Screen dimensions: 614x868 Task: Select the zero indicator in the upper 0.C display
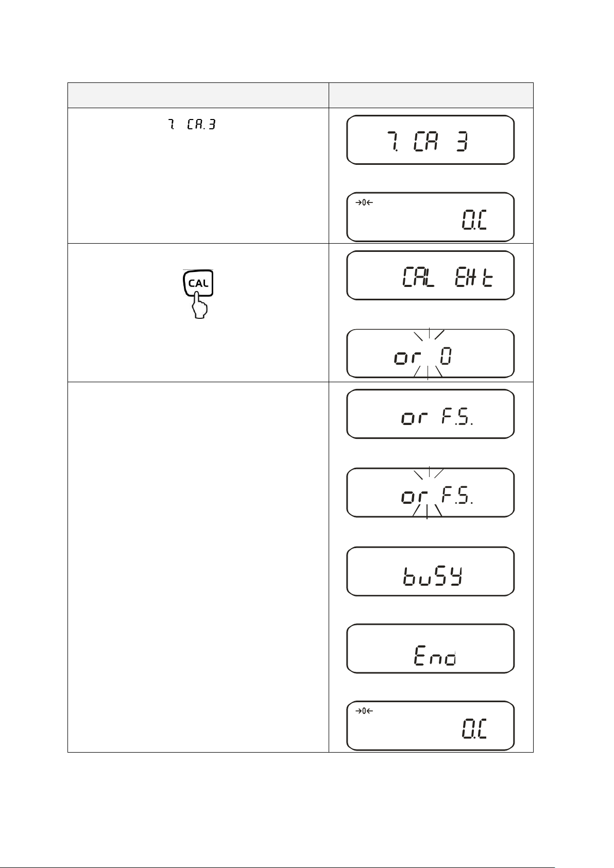[x=364, y=202]
